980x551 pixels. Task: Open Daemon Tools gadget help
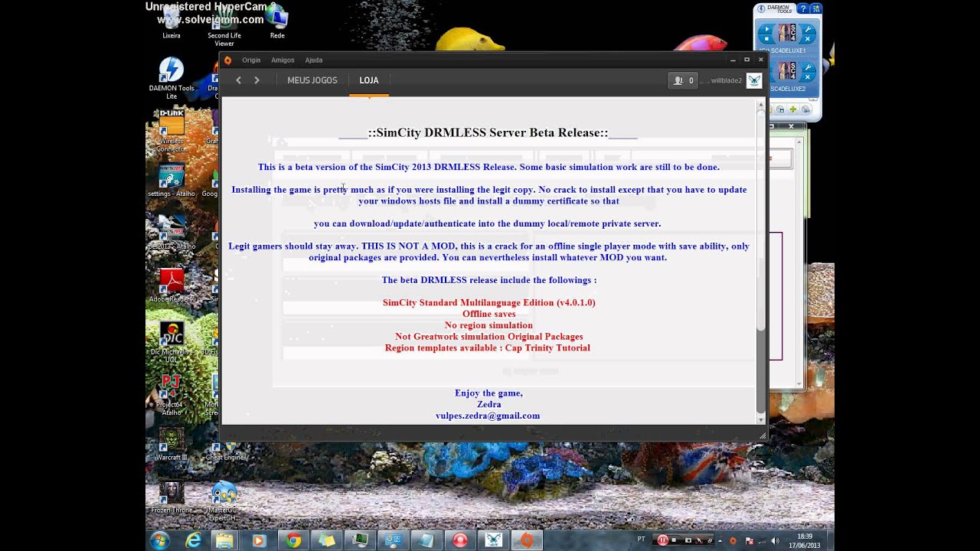click(x=802, y=9)
